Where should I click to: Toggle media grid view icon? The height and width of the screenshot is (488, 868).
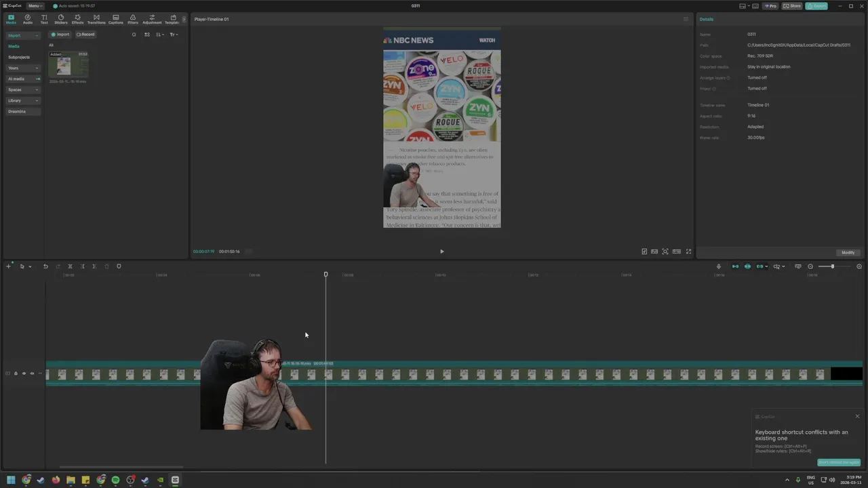pos(147,35)
